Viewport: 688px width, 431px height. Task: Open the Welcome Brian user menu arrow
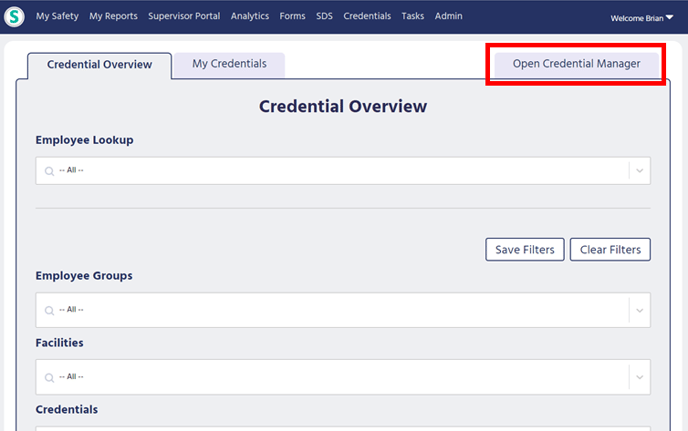tap(670, 18)
